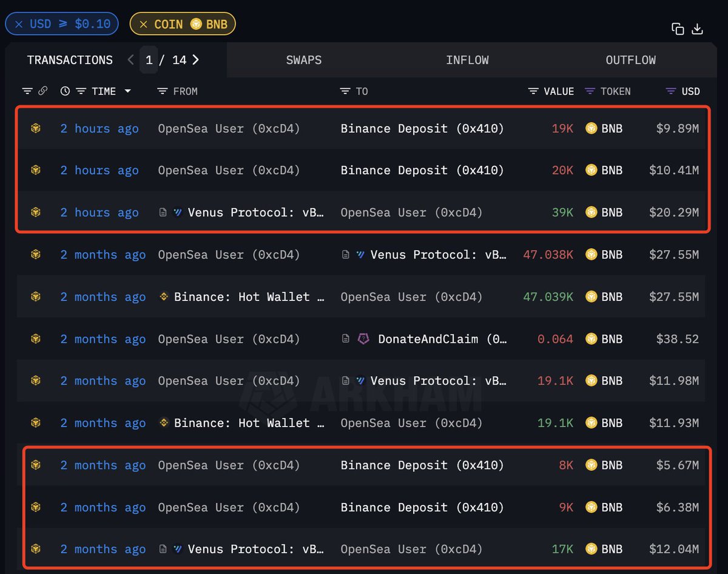Open the general filter icon in the first header column
The image size is (728, 574).
[x=27, y=91]
